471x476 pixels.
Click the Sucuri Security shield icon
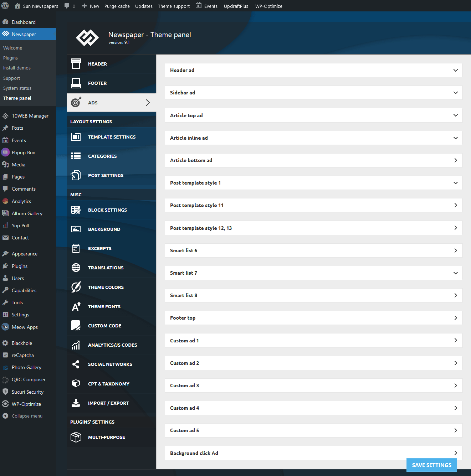click(x=5, y=392)
